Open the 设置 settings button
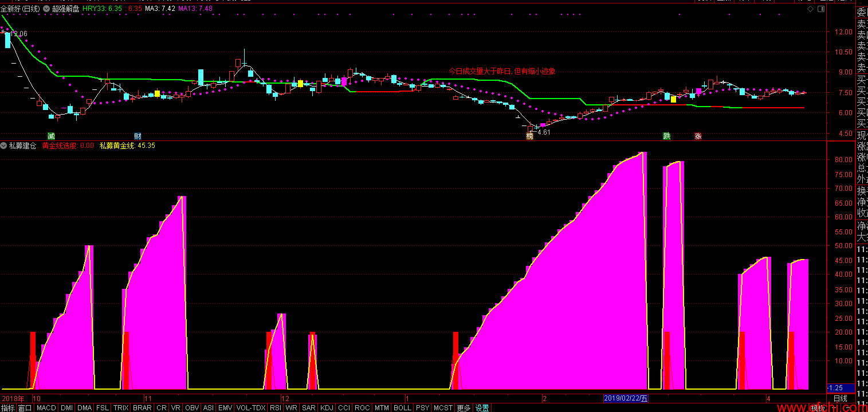 [x=482, y=408]
